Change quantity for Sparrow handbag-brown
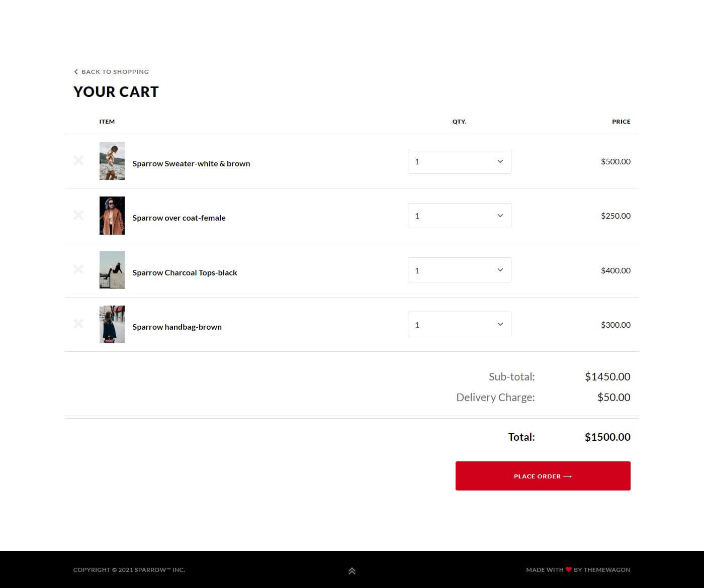 (x=459, y=325)
